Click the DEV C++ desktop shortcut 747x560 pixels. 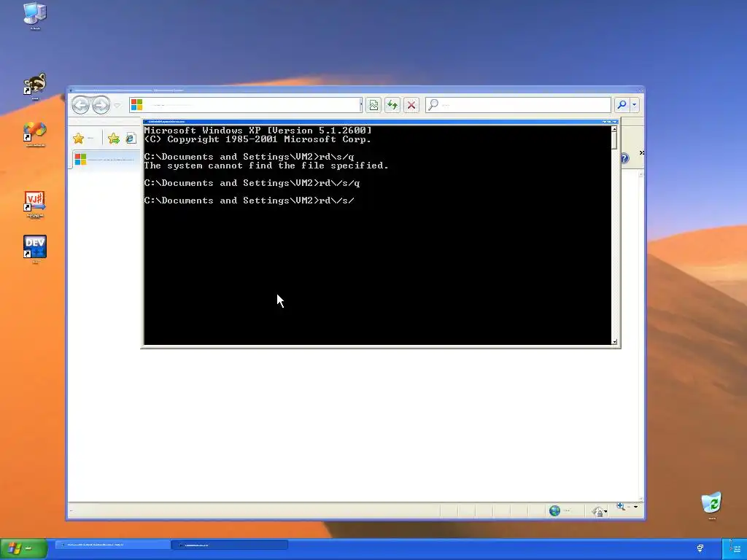coord(35,248)
